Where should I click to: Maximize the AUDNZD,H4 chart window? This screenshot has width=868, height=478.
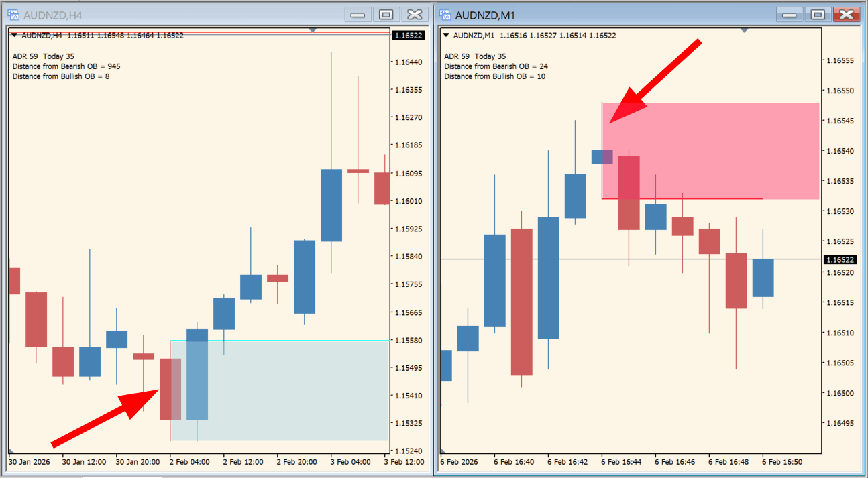pos(386,15)
